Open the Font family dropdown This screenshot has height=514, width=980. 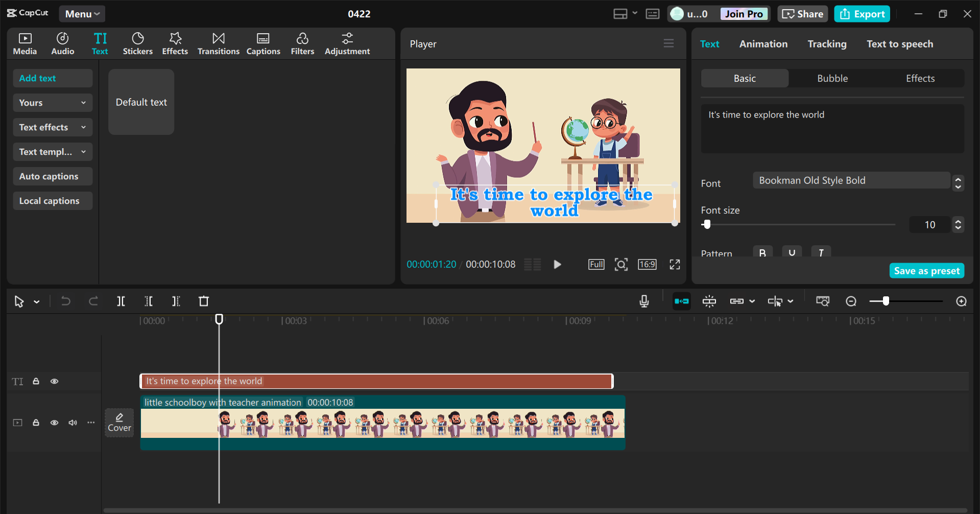coord(851,180)
